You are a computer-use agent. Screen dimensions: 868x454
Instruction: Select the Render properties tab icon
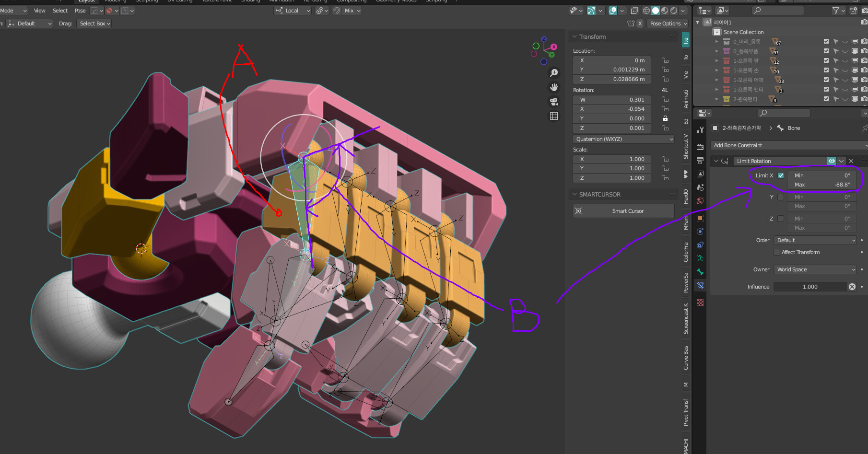(700, 147)
